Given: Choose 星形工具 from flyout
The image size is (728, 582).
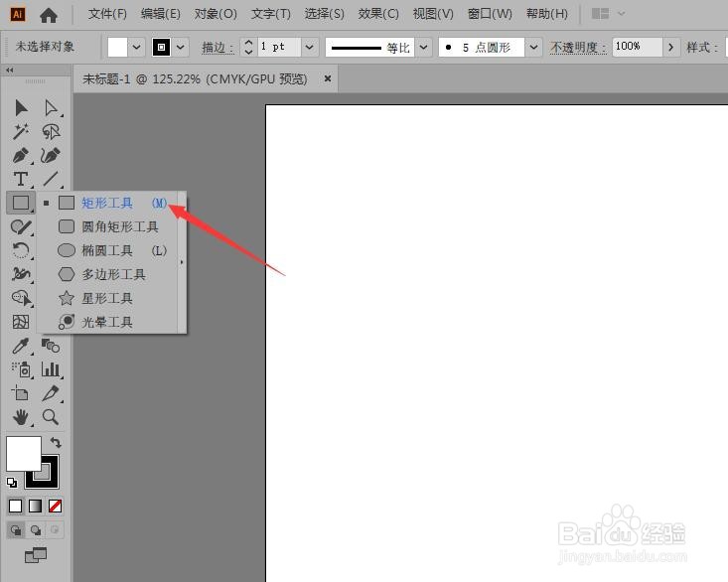Looking at the screenshot, I should (107, 298).
